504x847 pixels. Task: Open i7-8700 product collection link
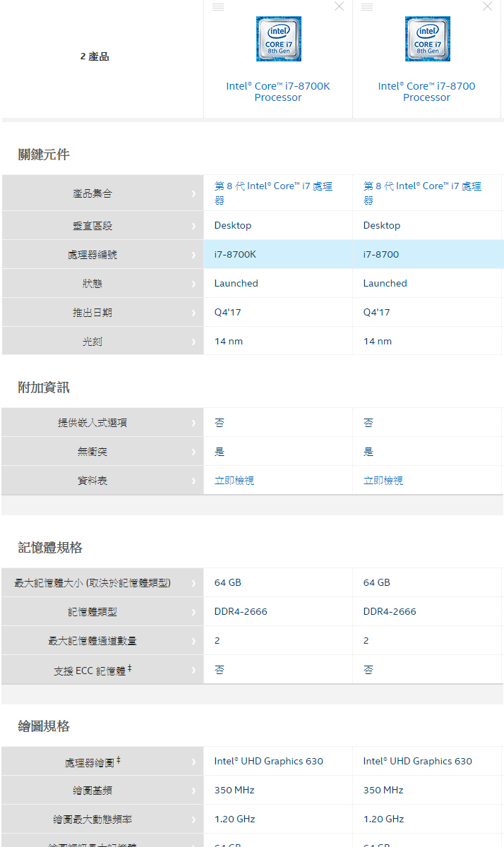click(x=422, y=193)
